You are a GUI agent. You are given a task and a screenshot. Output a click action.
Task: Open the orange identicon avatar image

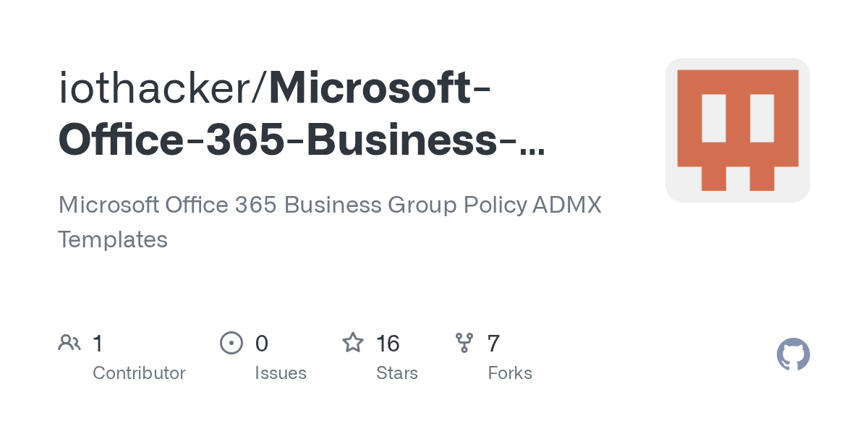737,130
